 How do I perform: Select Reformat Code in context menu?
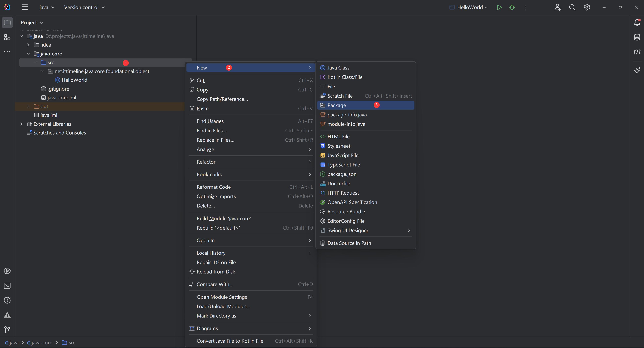(251, 187)
